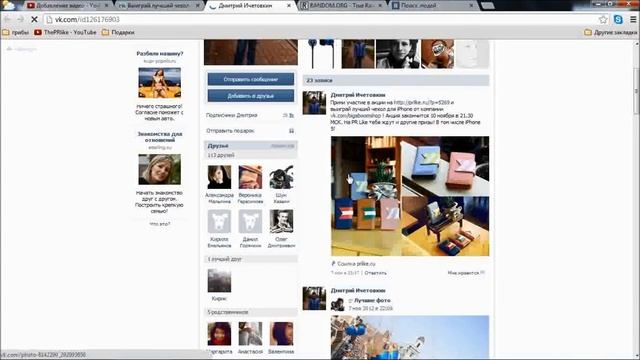
Task: Open friend Кирилл Емельянов's placeholder avatar
Action: click(219, 221)
